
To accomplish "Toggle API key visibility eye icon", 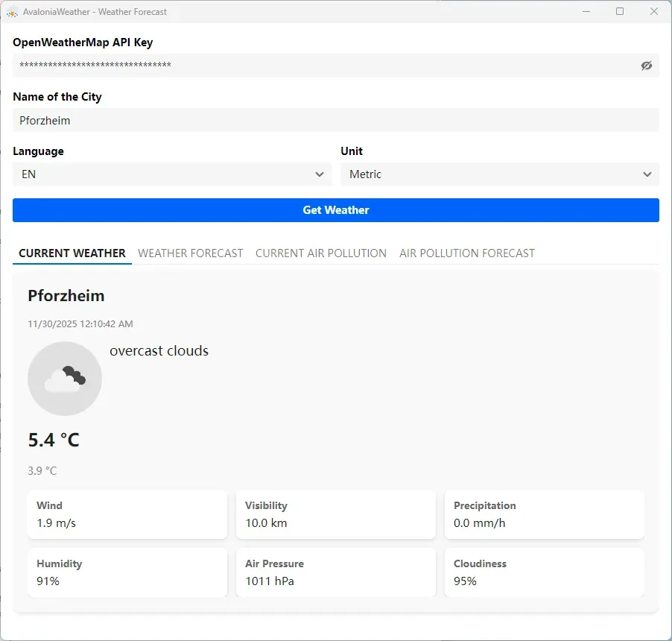I will [x=646, y=66].
